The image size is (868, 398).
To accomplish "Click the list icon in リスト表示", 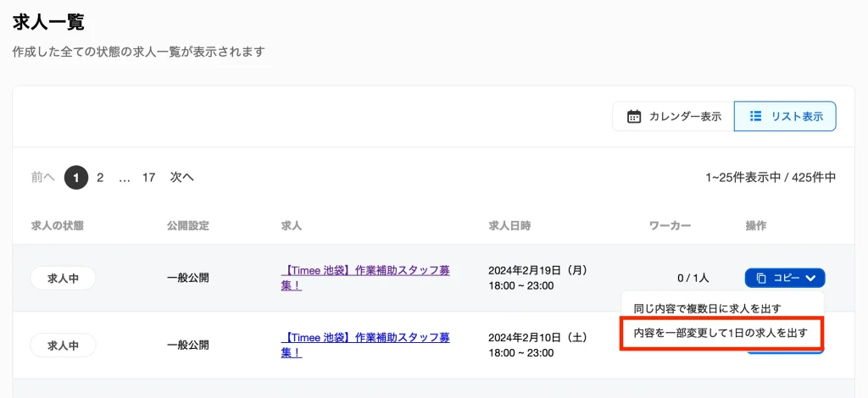I will [x=757, y=117].
